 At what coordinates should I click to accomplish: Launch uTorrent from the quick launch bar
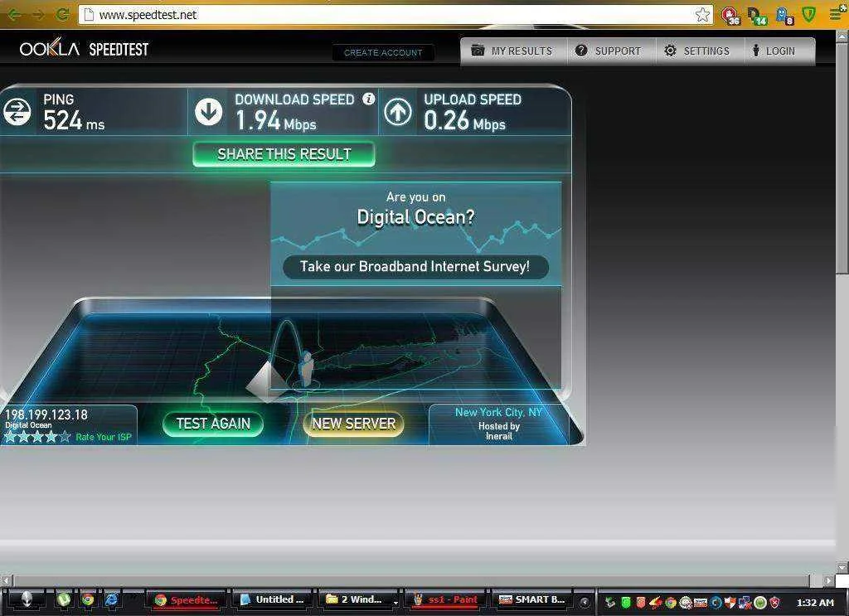click(64, 599)
